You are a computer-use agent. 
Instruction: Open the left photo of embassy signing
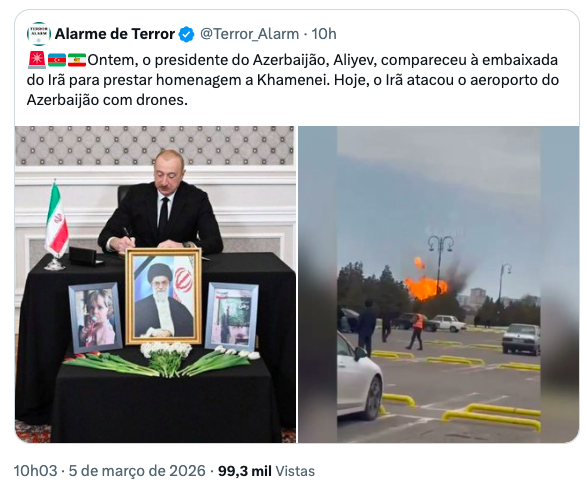point(155,284)
